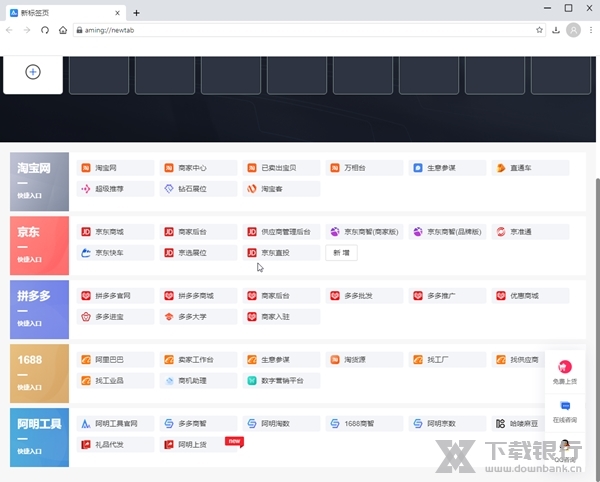Image resolution: width=600 pixels, height=482 pixels.
Task: Click the 1688 快捷入口 category card
Action: click(x=39, y=373)
